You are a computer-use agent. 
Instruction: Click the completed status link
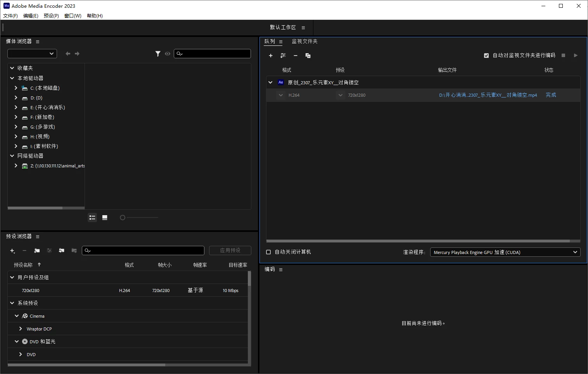[551, 95]
